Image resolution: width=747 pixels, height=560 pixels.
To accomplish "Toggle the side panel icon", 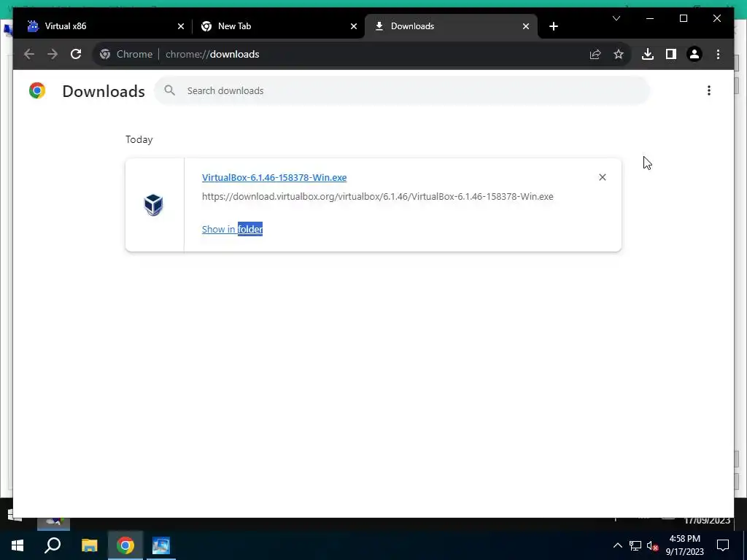I will [671, 54].
